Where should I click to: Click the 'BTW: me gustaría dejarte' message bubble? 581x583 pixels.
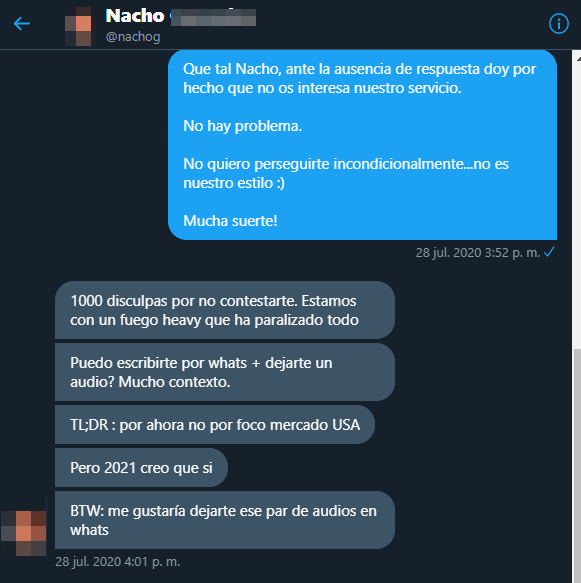(x=225, y=520)
